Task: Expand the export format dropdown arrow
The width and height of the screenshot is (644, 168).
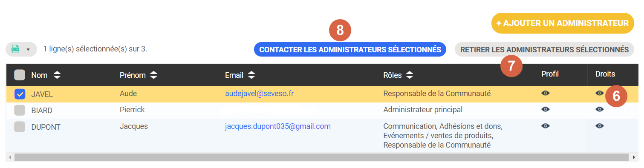Action: (x=28, y=49)
